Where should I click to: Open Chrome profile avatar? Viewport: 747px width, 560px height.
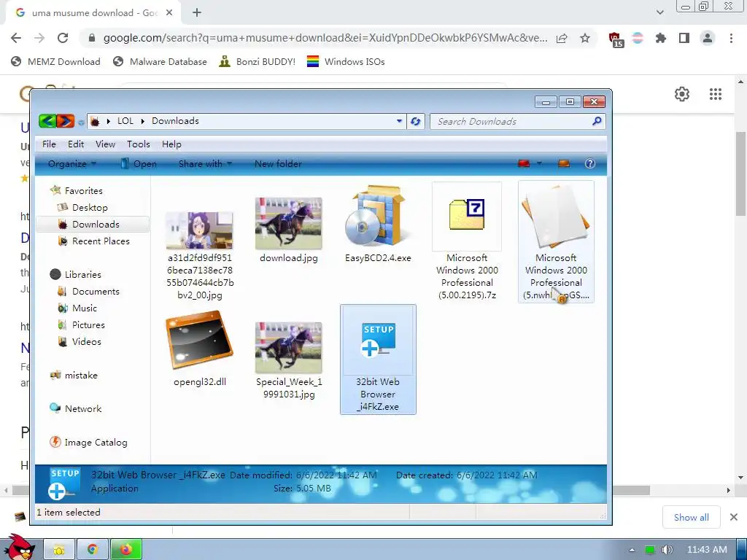708,38
